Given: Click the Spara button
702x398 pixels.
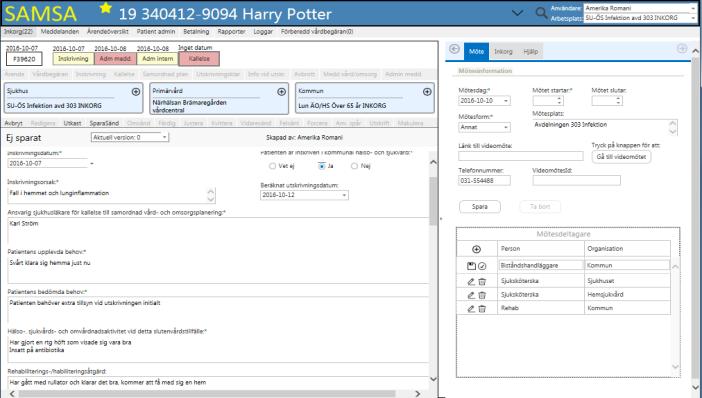Looking at the screenshot, I should (479, 207).
